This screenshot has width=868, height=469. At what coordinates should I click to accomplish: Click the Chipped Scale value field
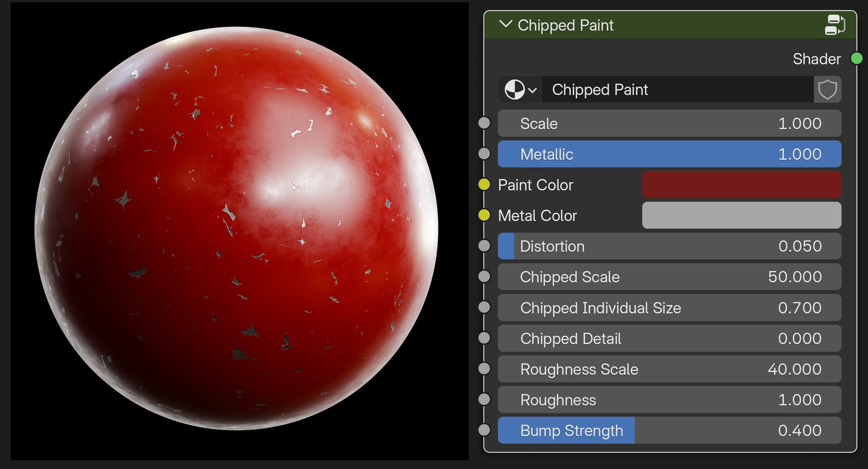(x=669, y=277)
